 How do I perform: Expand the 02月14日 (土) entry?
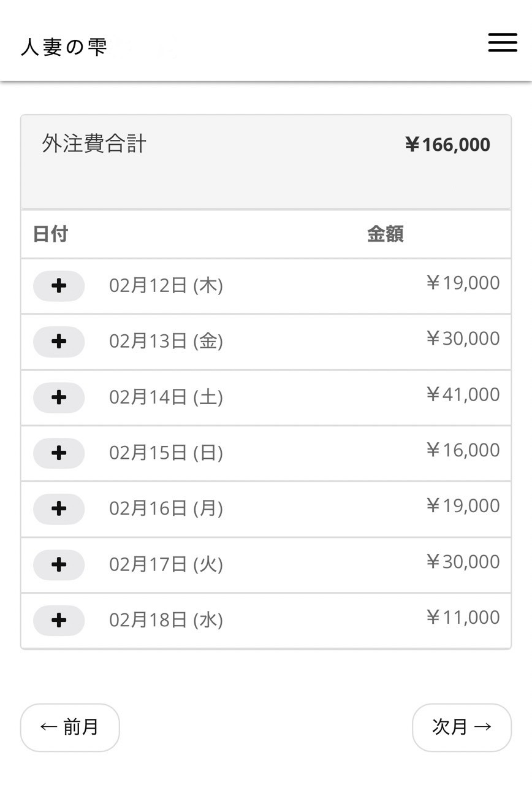coord(59,397)
